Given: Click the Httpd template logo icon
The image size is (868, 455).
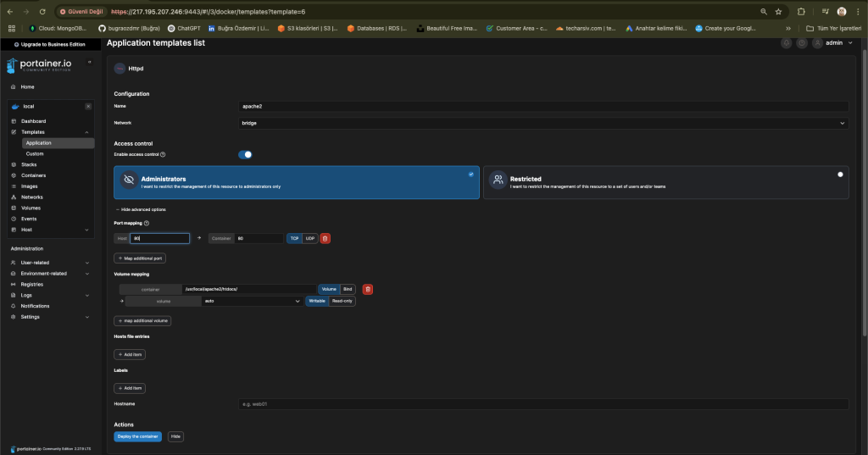Looking at the screenshot, I should click(x=120, y=69).
